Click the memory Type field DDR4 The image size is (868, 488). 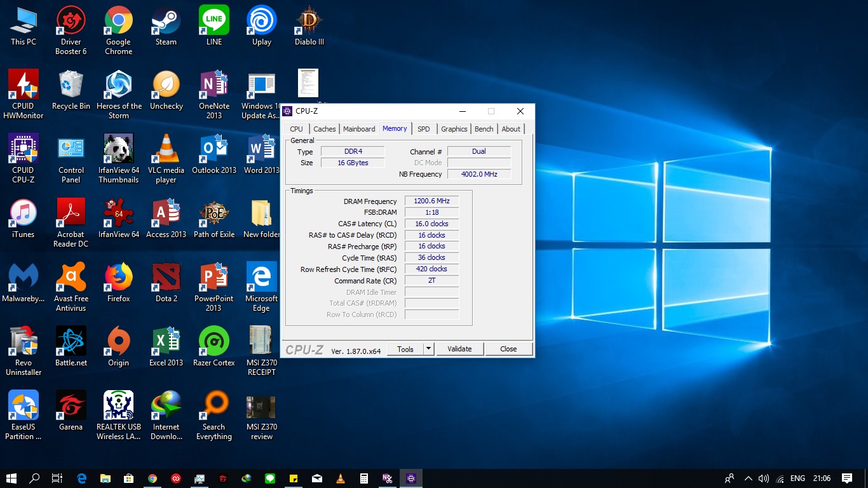click(x=353, y=151)
